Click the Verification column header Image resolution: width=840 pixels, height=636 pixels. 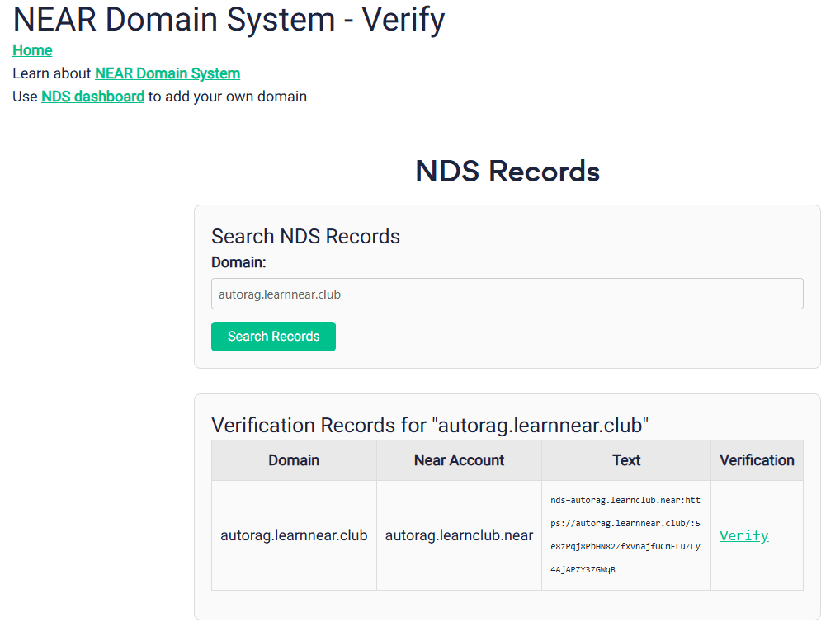(757, 460)
